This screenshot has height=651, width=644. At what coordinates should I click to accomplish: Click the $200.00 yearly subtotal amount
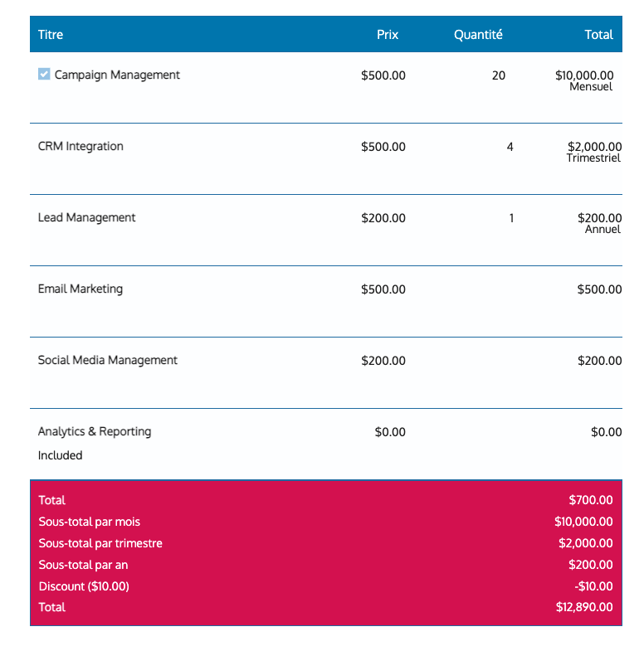tap(590, 565)
